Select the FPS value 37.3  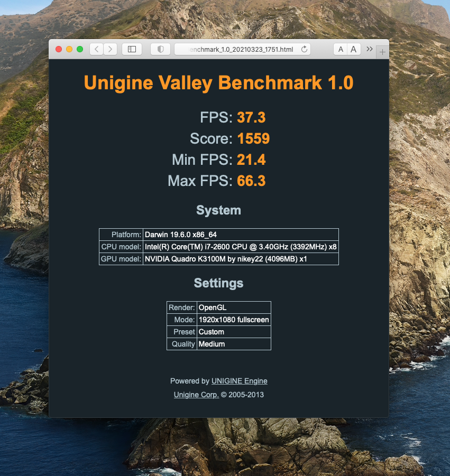tap(251, 117)
